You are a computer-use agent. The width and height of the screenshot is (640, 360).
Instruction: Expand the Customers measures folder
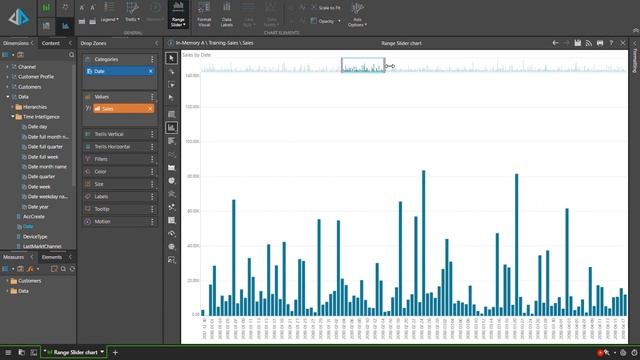click(x=7, y=281)
